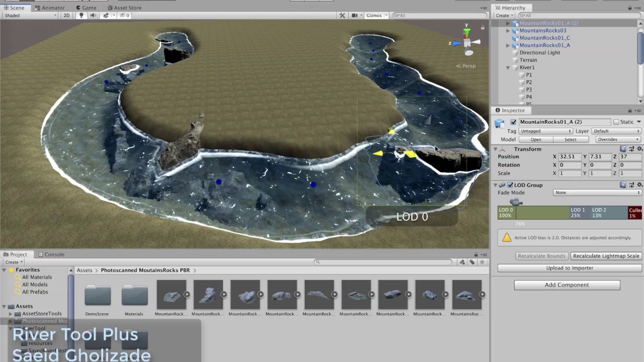Open the Asset Store tab
This screenshot has height=362, width=644.
pyautogui.click(x=124, y=8)
